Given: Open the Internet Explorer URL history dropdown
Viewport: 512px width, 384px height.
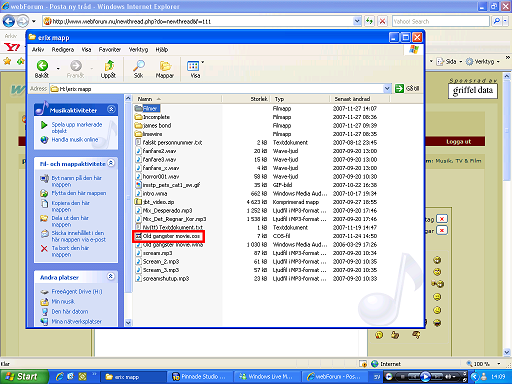Looking at the screenshot, I should tap(357, 21).
